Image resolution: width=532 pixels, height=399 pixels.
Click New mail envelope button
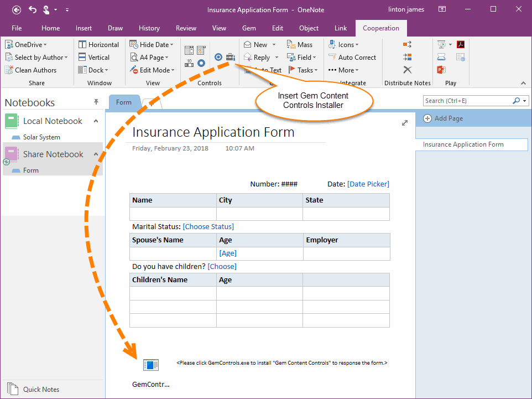pos(255,44)
